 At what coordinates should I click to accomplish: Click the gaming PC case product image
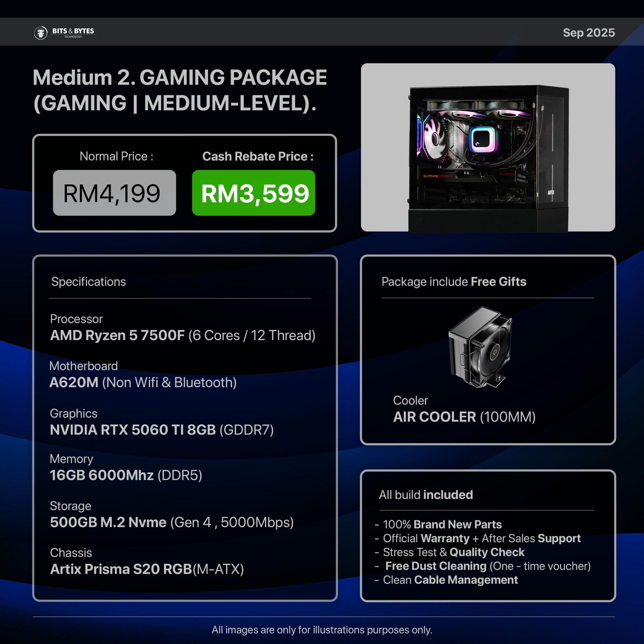point(488,147)
